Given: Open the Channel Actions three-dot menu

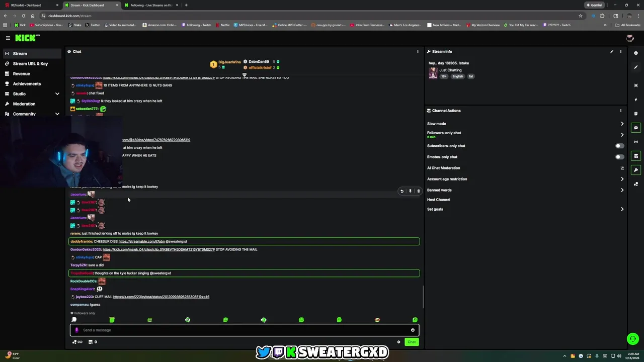Looking at the screenshot, I should coord(621,111).
